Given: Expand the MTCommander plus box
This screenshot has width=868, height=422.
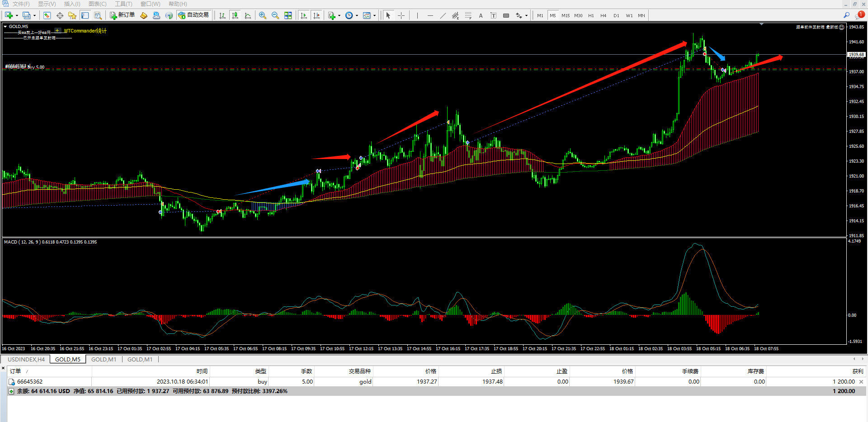Looking at the screenshot, I should tap(57, 31).
